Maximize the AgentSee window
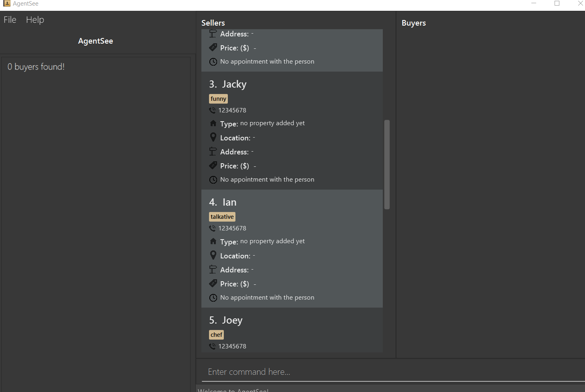Image resolution: width=585 pixels, height=392 pixels. [x=557, y=3]
